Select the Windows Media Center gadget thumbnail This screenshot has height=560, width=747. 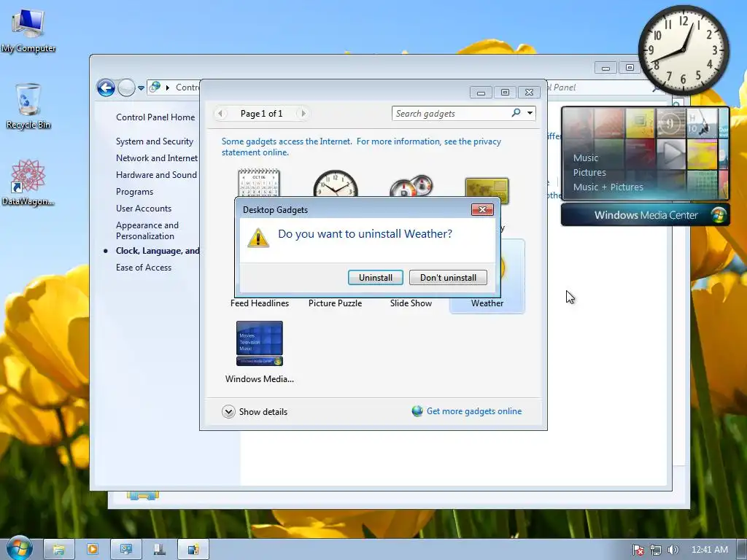tap(260, 343)
